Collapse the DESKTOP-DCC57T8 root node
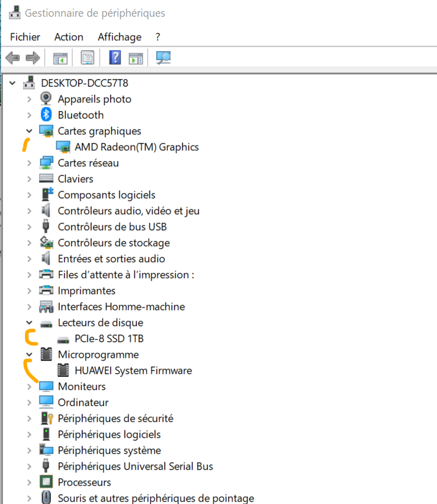Screen dimensions: 437x504 coord(12,83)
